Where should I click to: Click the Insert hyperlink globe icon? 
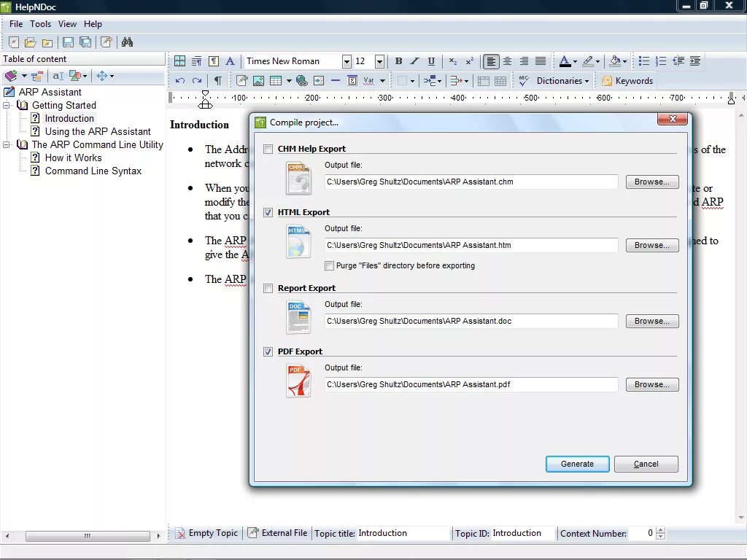pos(301,80)
